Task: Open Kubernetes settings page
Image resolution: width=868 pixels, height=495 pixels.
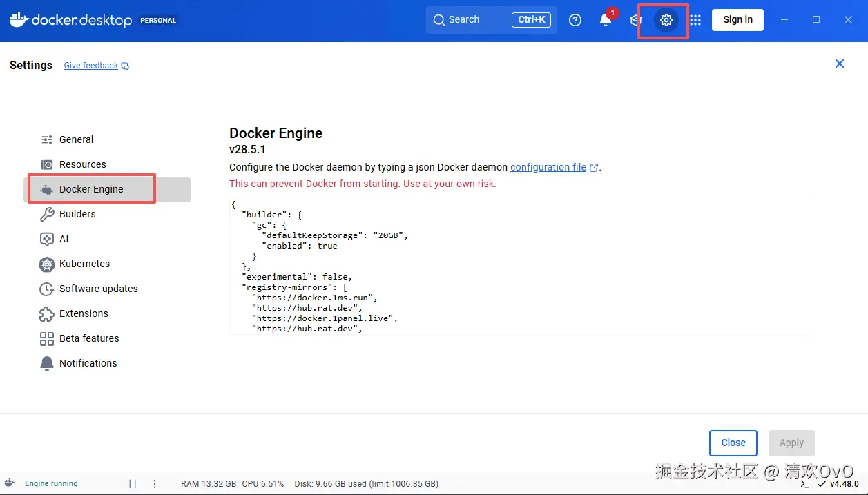Action: tap(84, 264)
